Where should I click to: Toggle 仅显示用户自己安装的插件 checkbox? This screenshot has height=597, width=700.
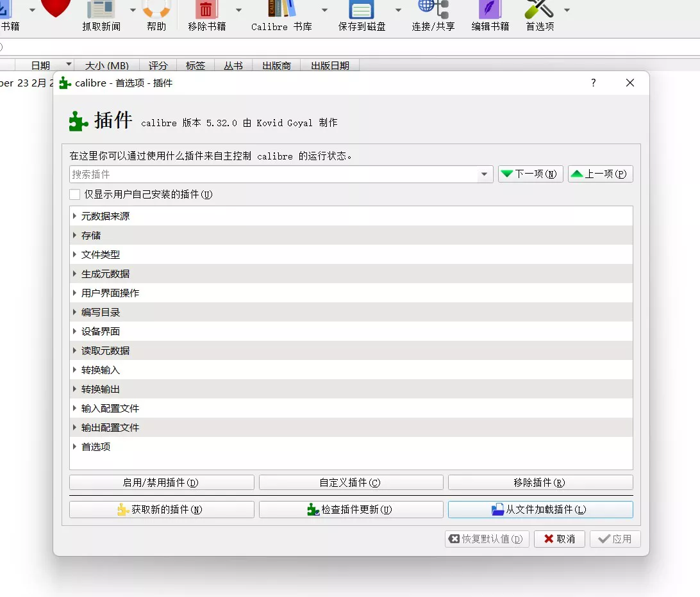tap(75, 195)
